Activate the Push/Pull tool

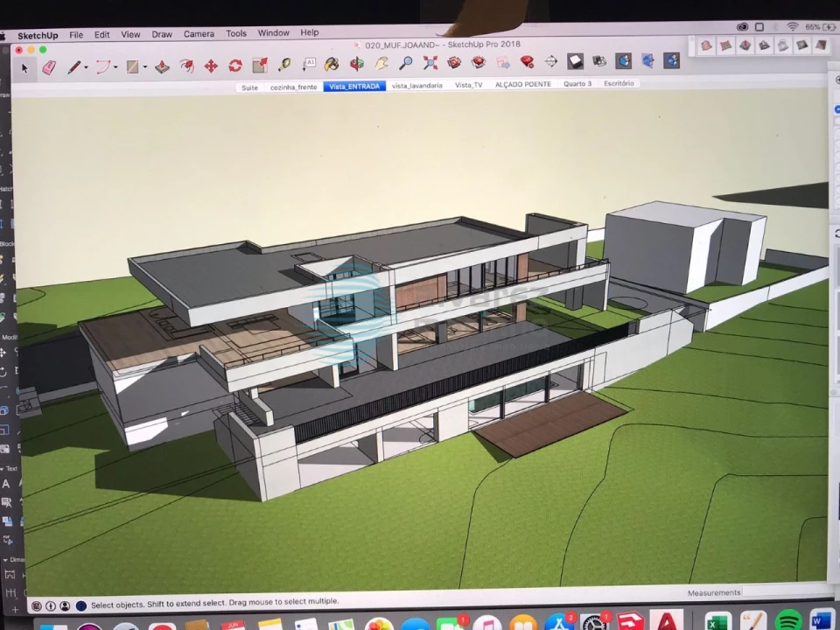click(x=163, y=66)
